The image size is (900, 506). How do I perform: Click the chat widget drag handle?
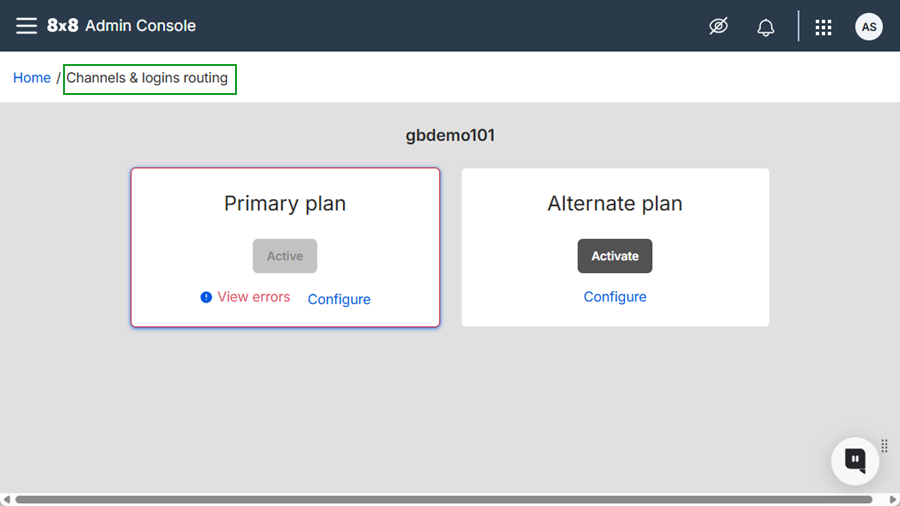tap(884, 446)
